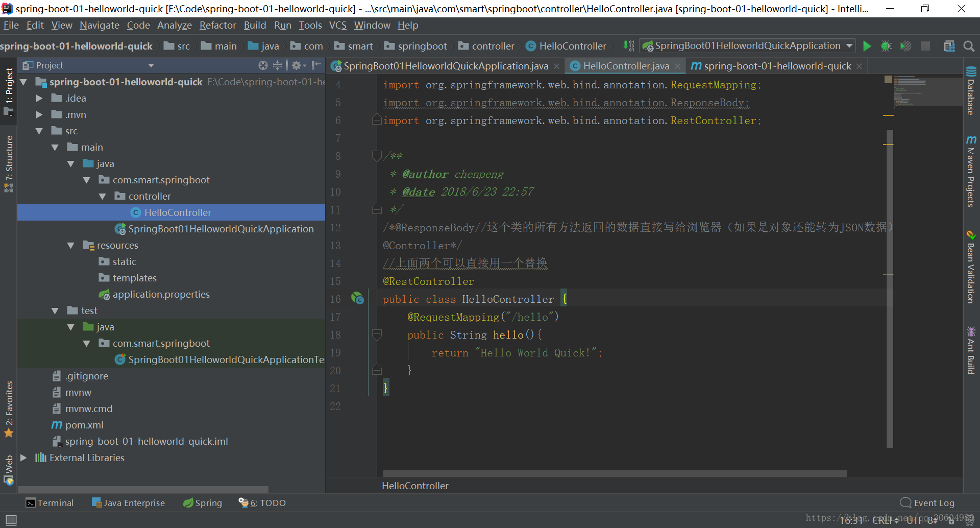The image size is (980, 528).
Task: Collapse the src folder
Action: (39, 131)
